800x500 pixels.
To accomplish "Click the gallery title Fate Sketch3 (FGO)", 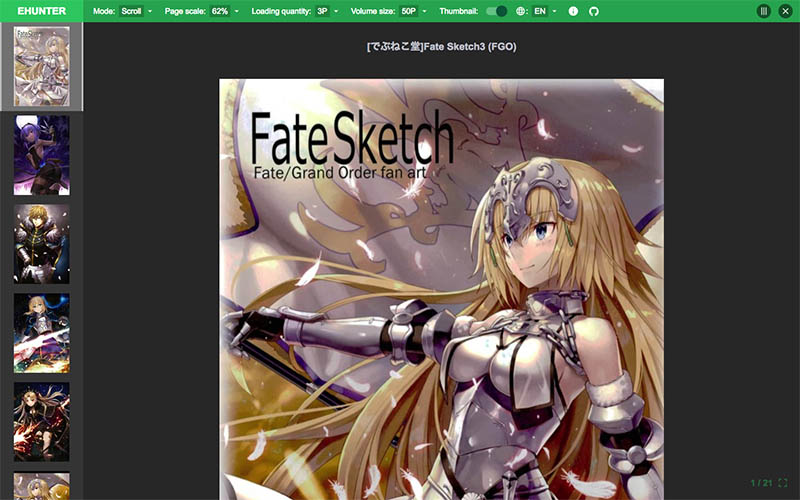I will click(x=441, y=47).
